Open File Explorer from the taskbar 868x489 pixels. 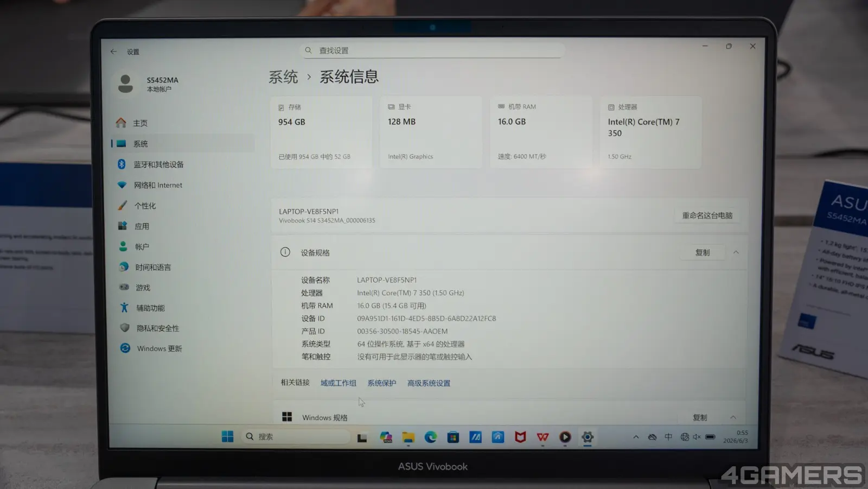pos(409,437)
